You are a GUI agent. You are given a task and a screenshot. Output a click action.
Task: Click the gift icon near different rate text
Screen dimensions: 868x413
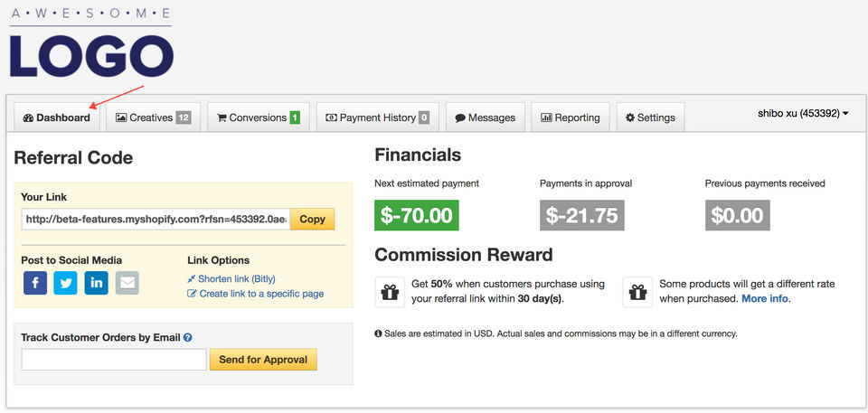tap(637, 292)
